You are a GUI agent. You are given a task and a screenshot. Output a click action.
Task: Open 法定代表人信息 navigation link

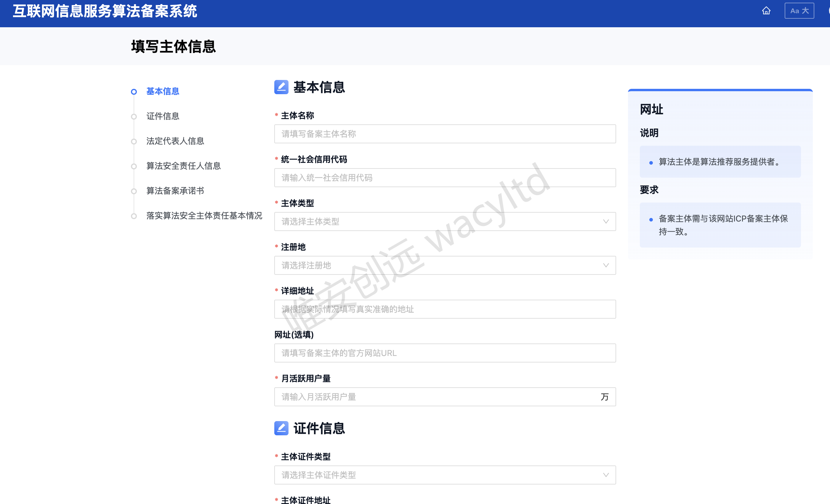pyautogui.click(x=175, y=141)
